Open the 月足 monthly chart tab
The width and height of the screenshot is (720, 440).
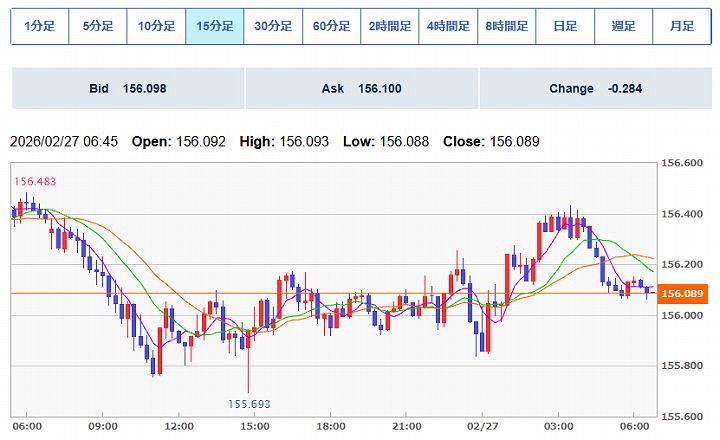681,27
